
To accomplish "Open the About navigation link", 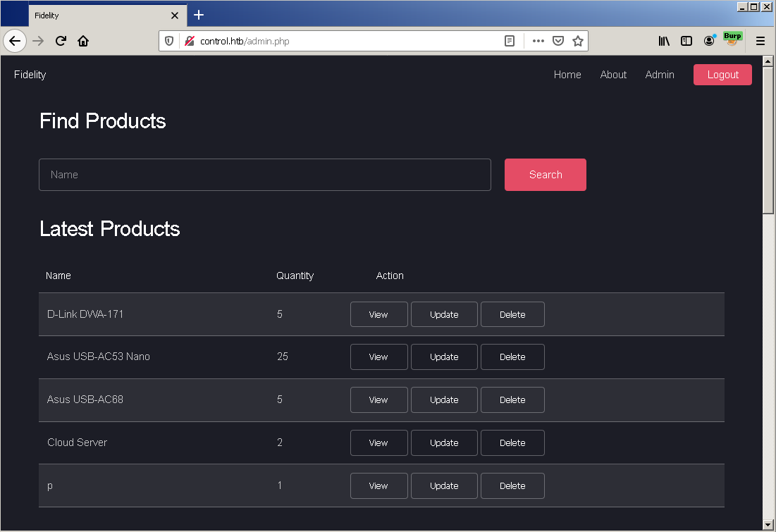I will (613, 75).
